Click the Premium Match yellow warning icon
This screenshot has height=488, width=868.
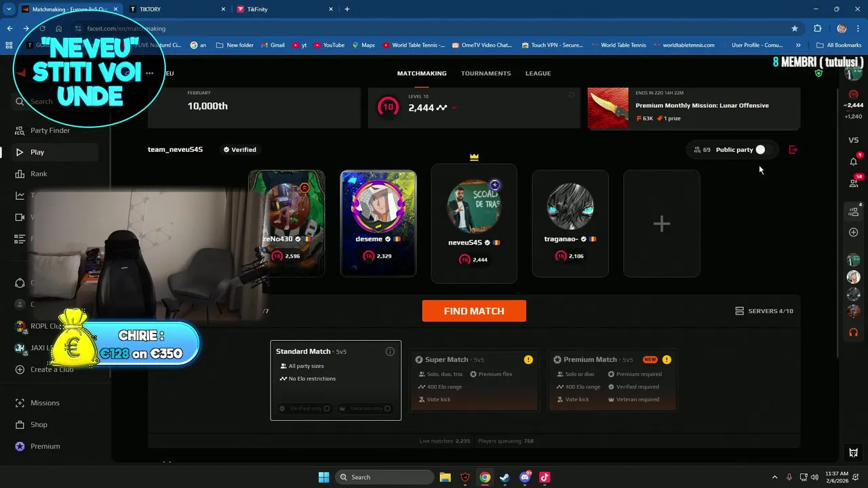click(x=667, y=360)
